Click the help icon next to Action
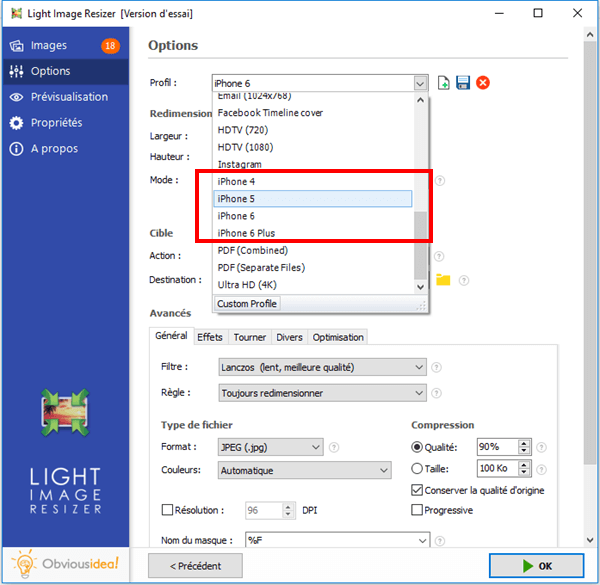 coord(439,256)
